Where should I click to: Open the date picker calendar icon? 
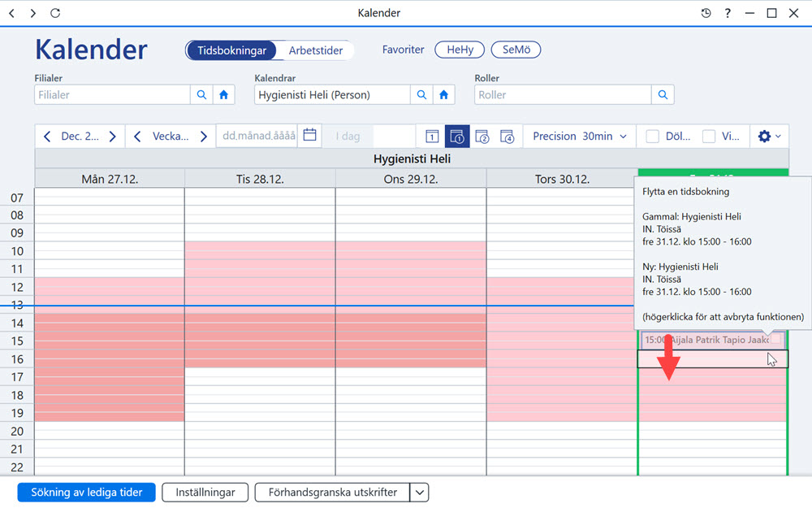[x=309, y=135]
